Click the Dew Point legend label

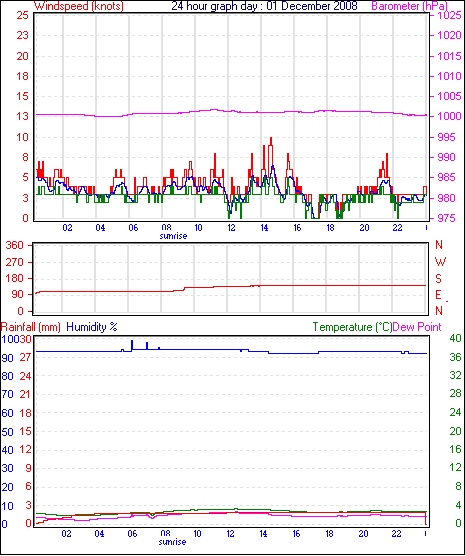417,327
